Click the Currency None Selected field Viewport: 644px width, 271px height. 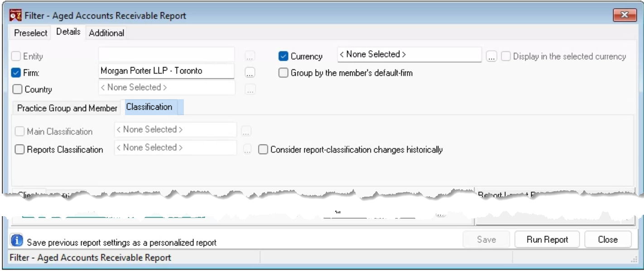[409, 54]
